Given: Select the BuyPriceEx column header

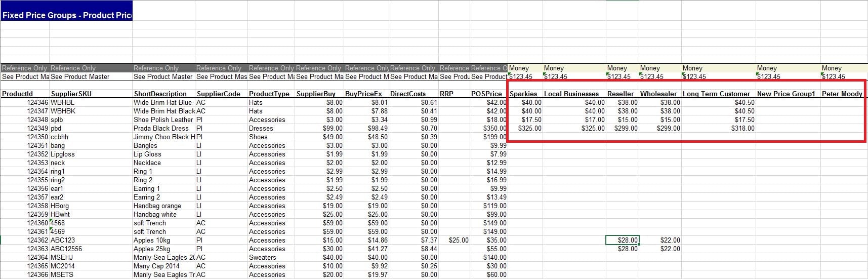Looking at the screenshot, I should pyautogui.click(x=366, y=94).
